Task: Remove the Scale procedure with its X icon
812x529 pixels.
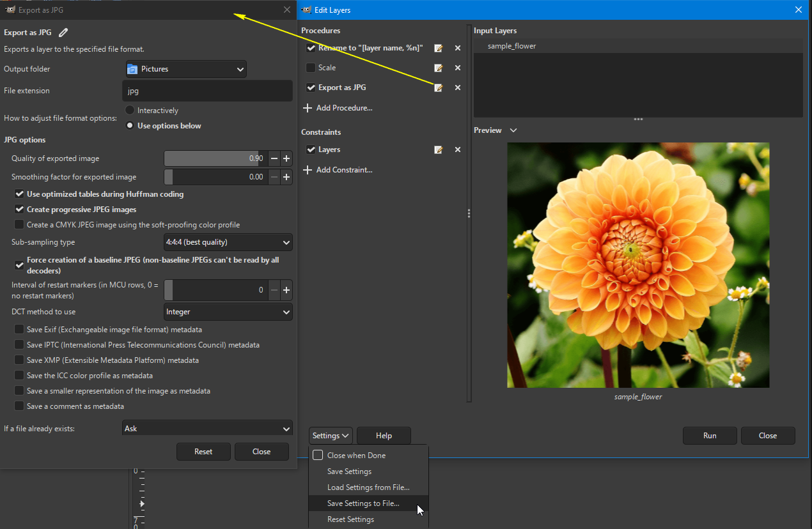Action: (x=458, y=68)
